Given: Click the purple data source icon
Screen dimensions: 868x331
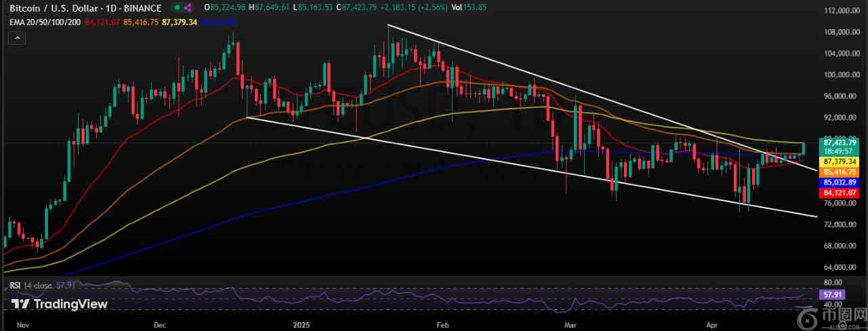Looking at the screenshot, I should [188, 7].
